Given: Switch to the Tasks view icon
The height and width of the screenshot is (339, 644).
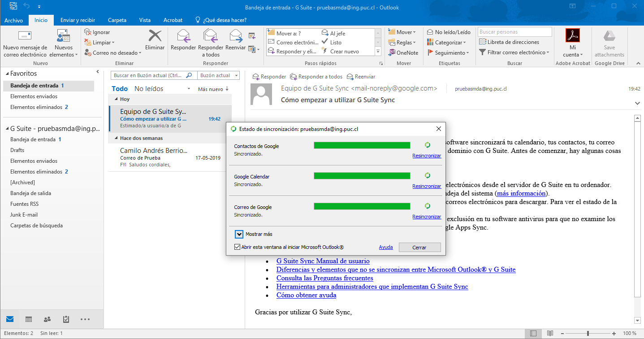Looking at the screenshot, I should 66,319.
